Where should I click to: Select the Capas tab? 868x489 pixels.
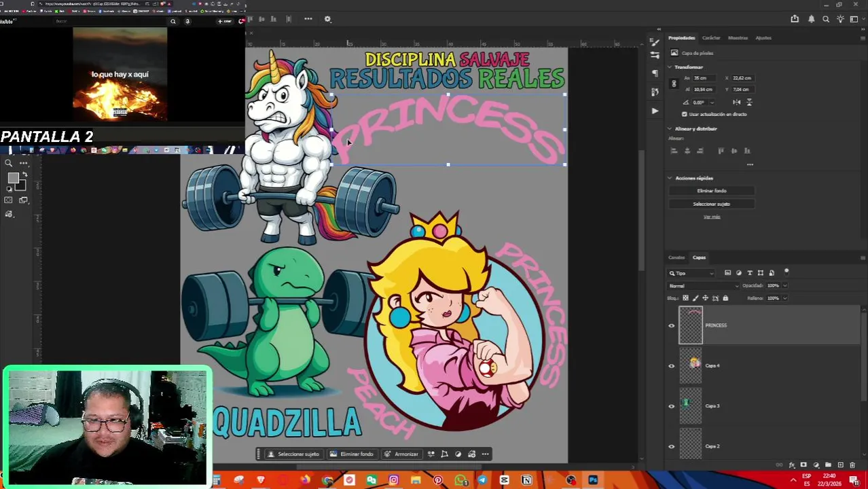click(699, 257)
